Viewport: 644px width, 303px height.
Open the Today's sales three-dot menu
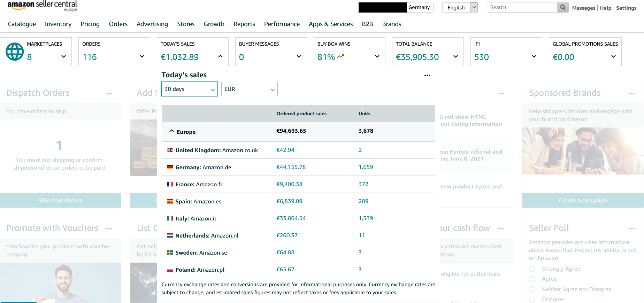(427, 75)
